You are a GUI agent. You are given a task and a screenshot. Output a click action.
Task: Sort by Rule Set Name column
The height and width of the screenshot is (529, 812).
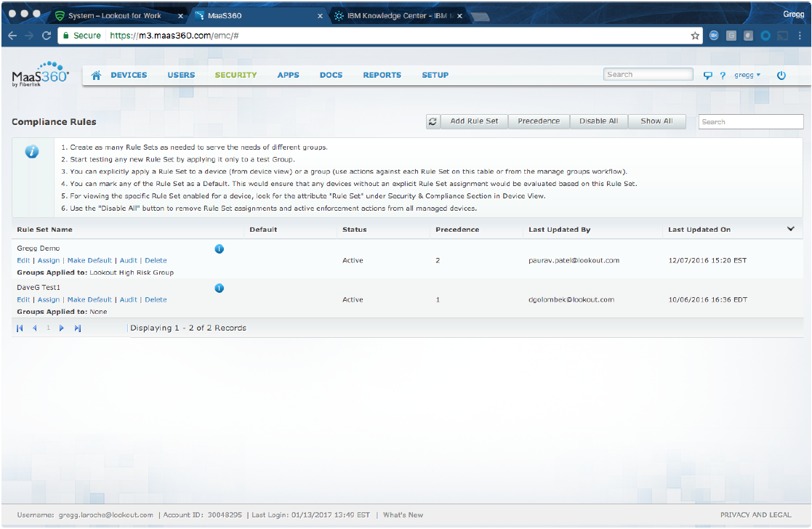click(x=44, y=230)
